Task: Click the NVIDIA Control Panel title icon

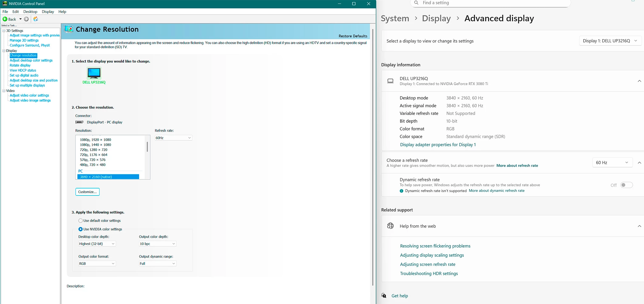Action: click(5, 4)
